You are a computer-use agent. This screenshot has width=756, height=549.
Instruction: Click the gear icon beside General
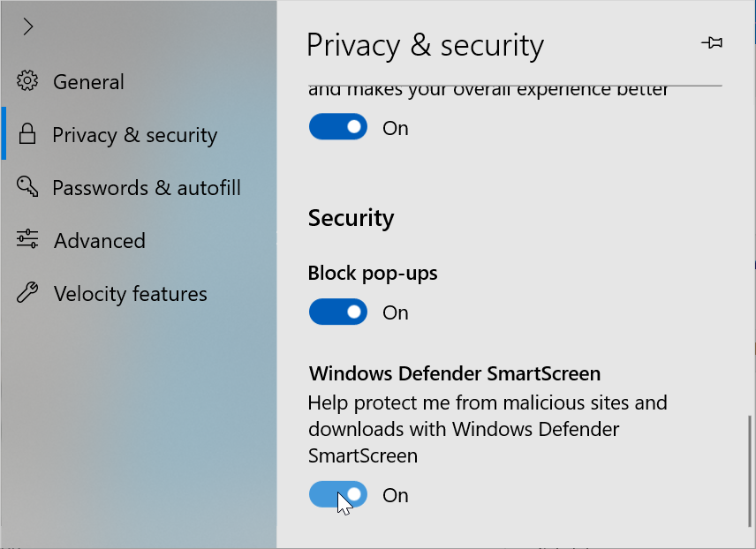point(27,81)
